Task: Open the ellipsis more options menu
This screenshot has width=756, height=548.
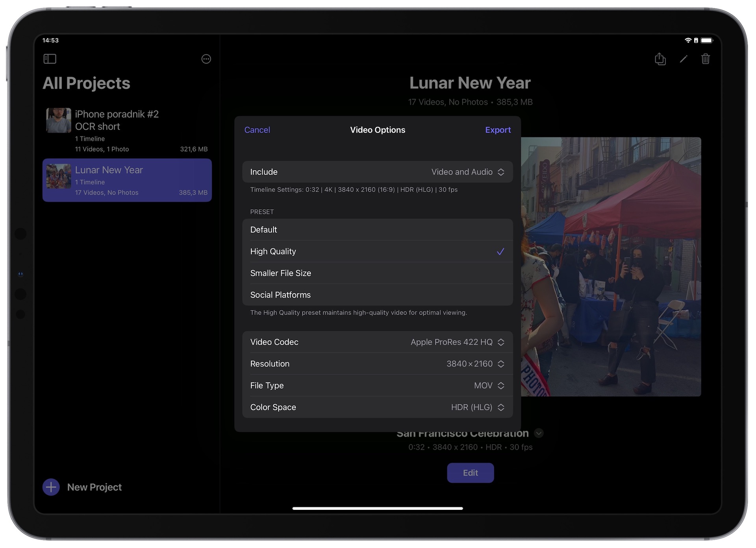Action: tap(206, 59)
